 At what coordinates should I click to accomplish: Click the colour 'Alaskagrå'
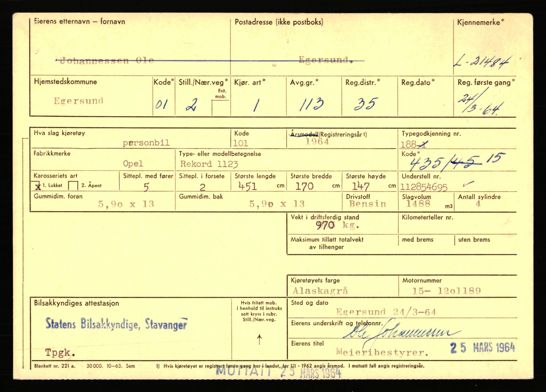[x=320, y=290]
